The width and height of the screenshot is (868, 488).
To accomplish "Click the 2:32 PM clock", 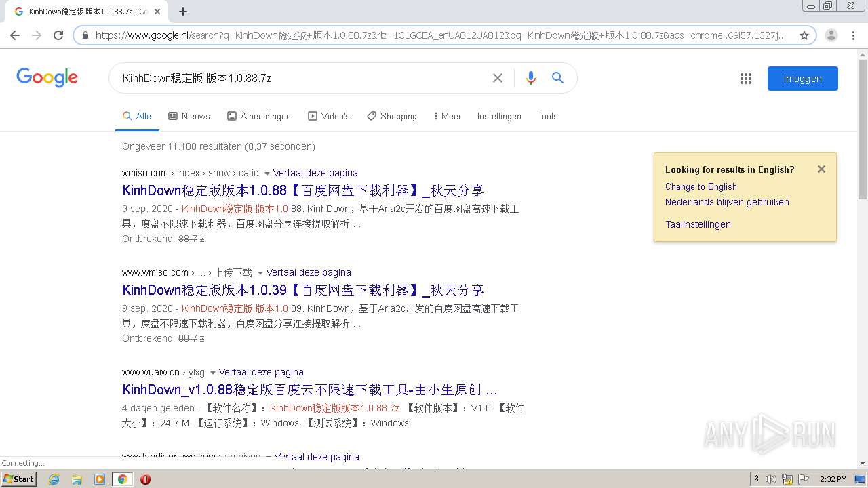I will point(833,479).
